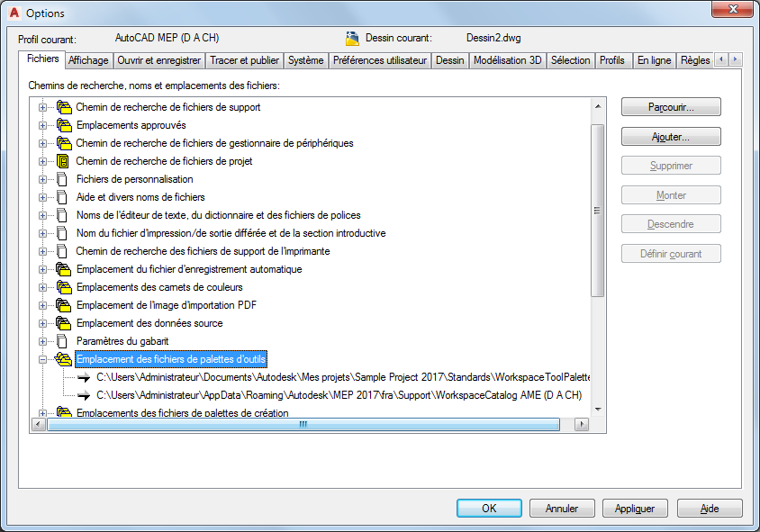Select Emplacement des fichiers de palettes d'outils
Screen dimensions: 760x532
click(x=171, y=359)
